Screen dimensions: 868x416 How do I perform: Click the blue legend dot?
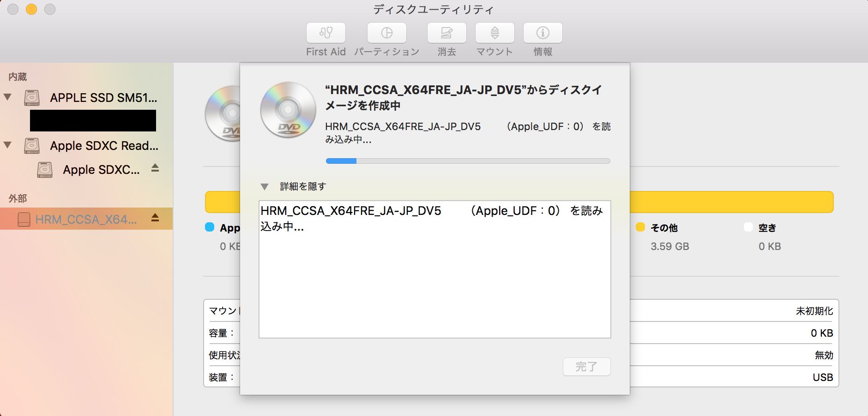[210, 227]
